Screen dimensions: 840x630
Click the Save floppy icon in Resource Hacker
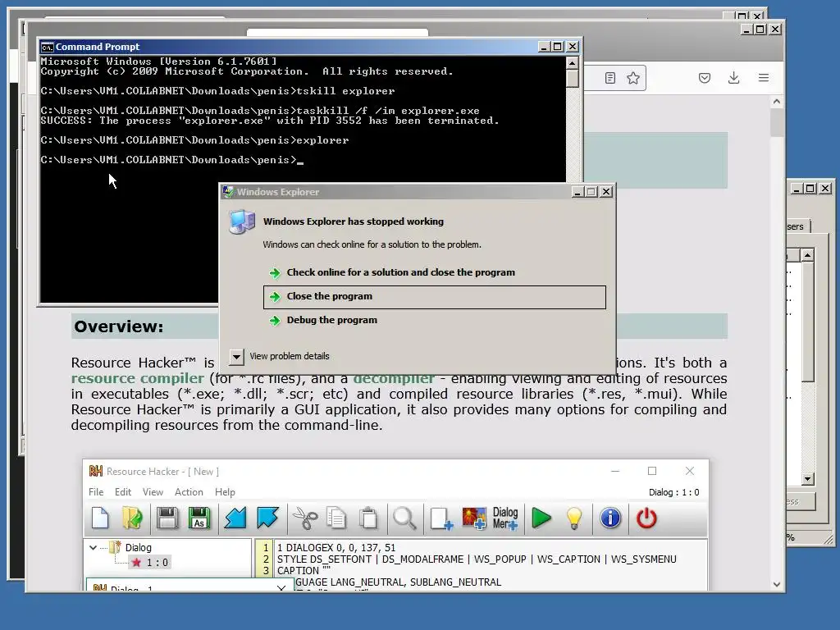point(167,518)
